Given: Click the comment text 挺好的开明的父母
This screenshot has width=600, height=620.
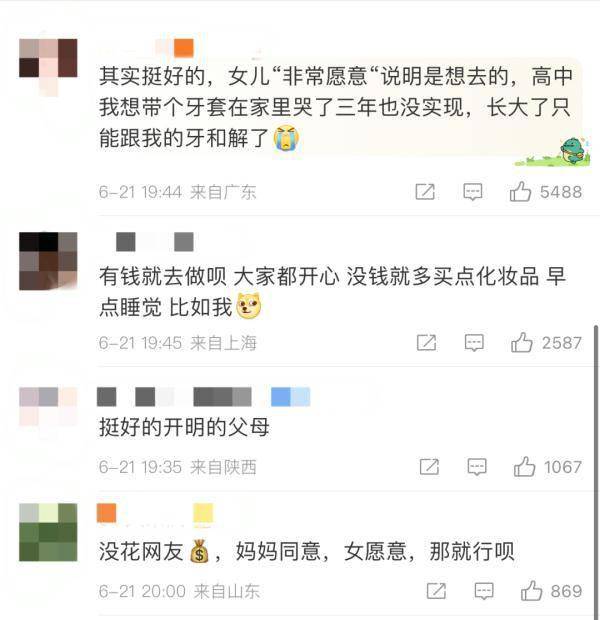Looking at the screenshot, I should [184, 427].
